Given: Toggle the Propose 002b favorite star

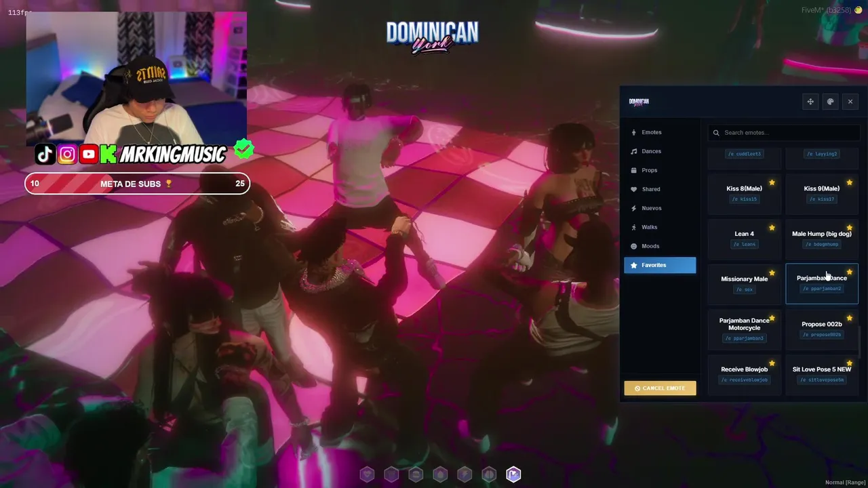Looking at the screenshot, I should pyautogui.click(x=850, y=318).
